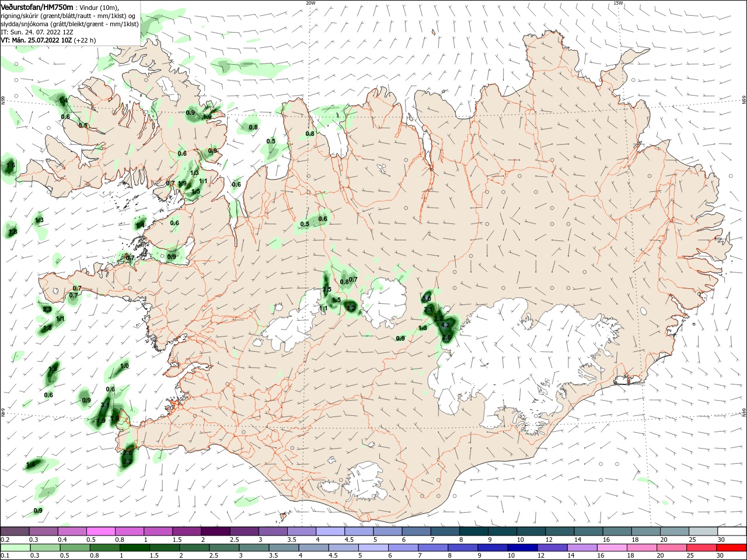Click the 20W longitude label

point(310,3)
